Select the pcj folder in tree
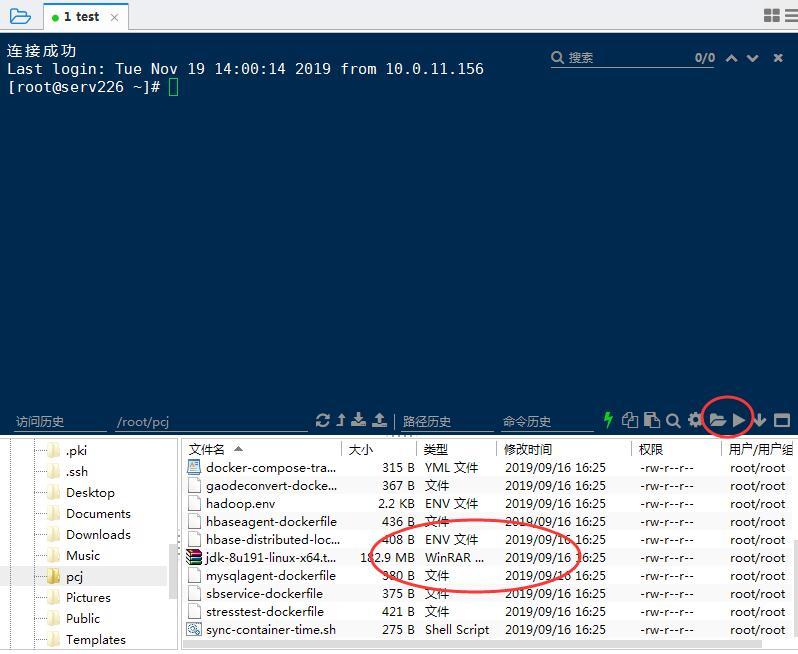 click(x=74, y=577)
